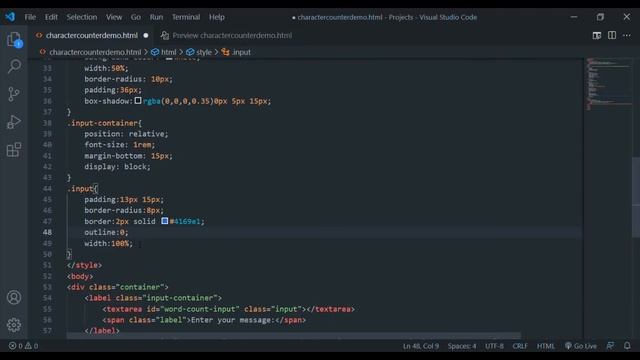640x360 pixels.
Task: Open the Edit menu
Action: [x=51, y=17]
